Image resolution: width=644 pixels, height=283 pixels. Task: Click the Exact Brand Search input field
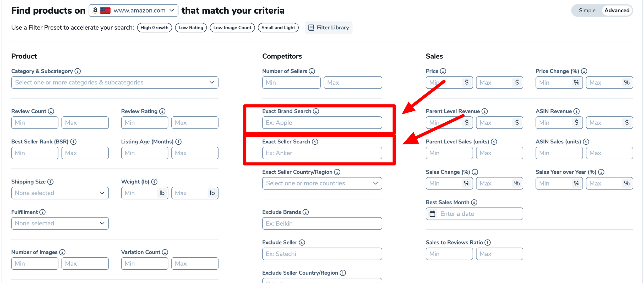322,123
